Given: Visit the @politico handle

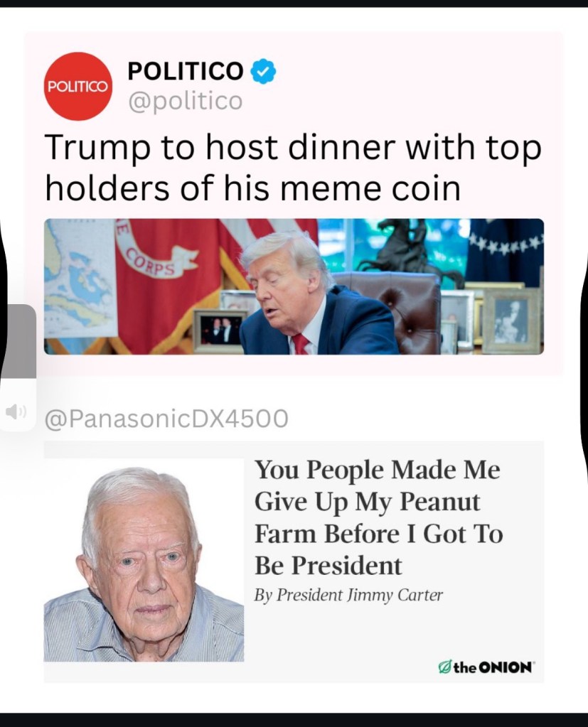Looking at the screenshot, I should [x=185, y=101].
